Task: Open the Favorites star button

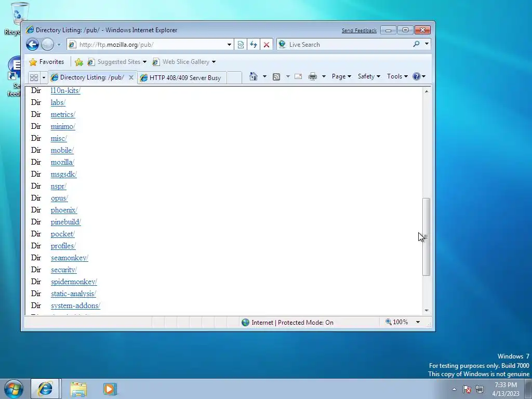Action: click(47, 62)
